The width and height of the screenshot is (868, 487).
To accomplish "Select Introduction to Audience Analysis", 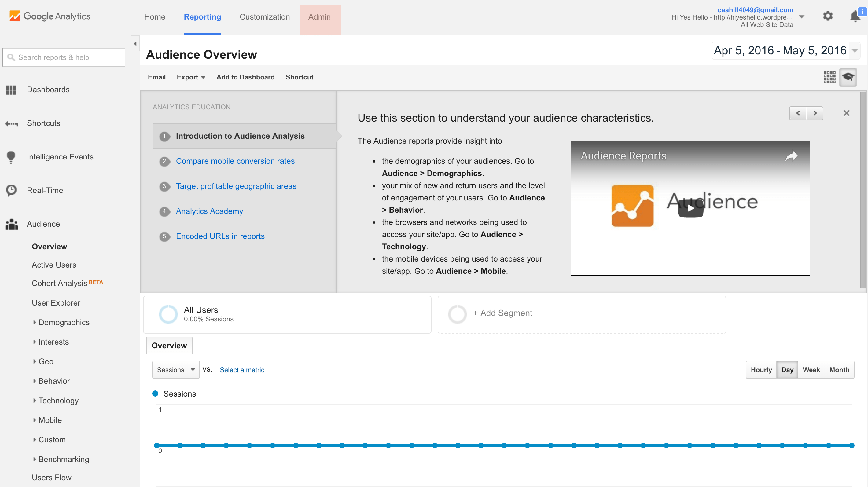I will [x=244, y=136].
